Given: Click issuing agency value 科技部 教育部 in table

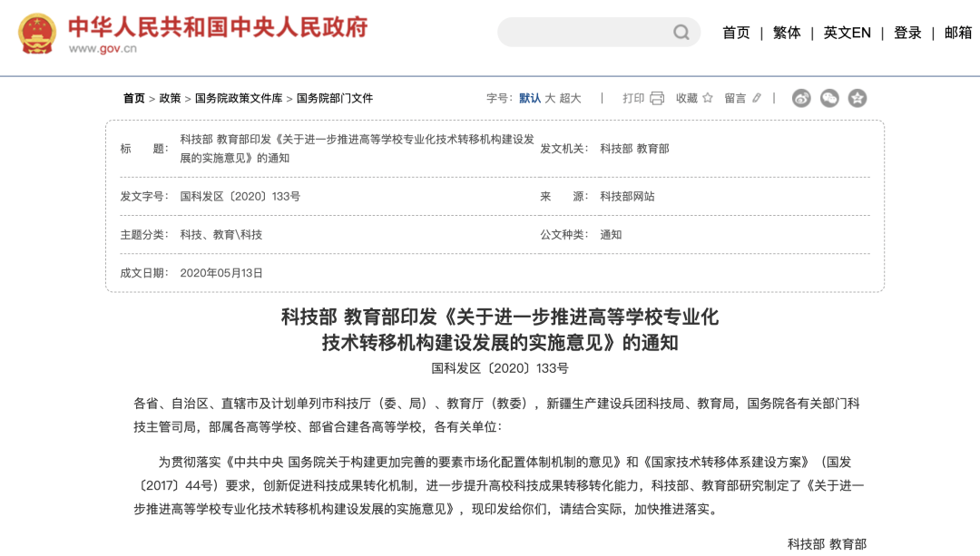Looking at the screenshot, I should pos(634,149).
